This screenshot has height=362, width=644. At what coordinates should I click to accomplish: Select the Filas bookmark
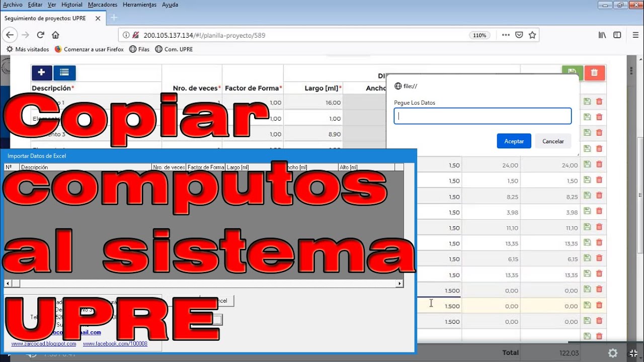click(139, 49)
